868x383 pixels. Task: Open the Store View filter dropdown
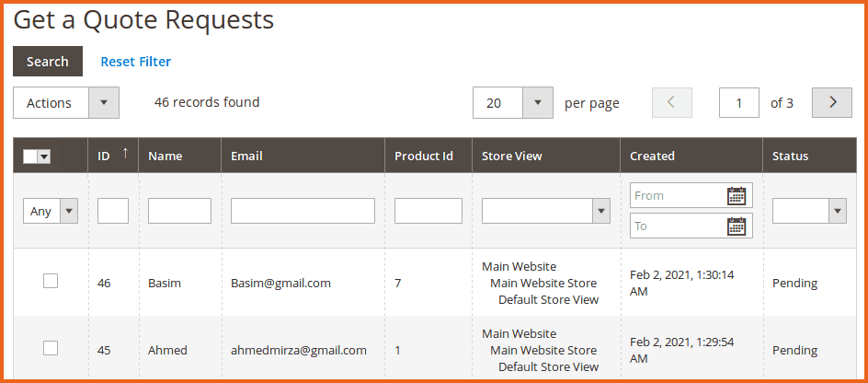[545, 211]
